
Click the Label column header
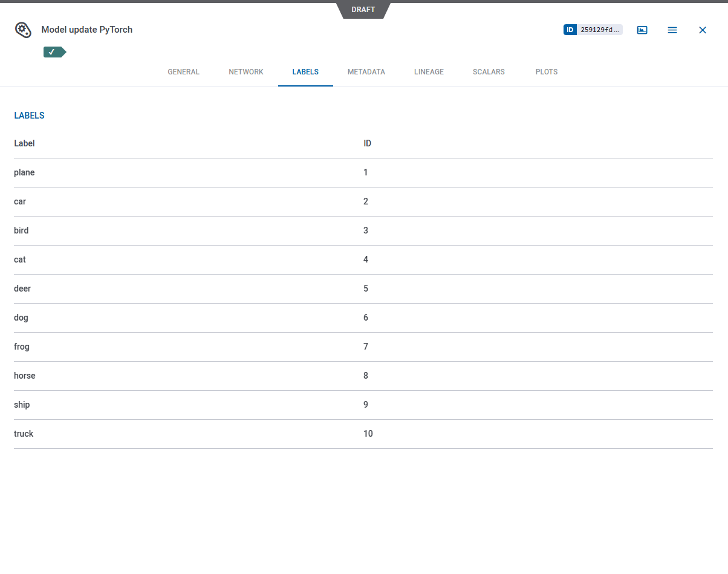tap(24, 143)
